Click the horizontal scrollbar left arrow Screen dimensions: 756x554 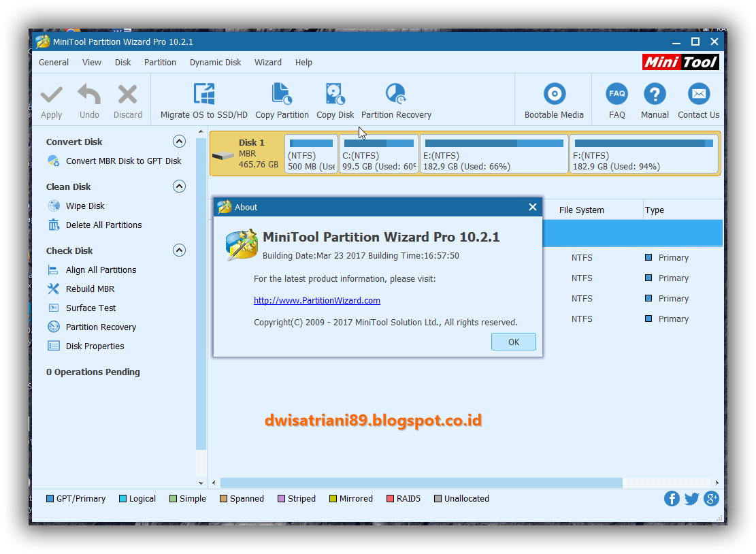[214, 483]
